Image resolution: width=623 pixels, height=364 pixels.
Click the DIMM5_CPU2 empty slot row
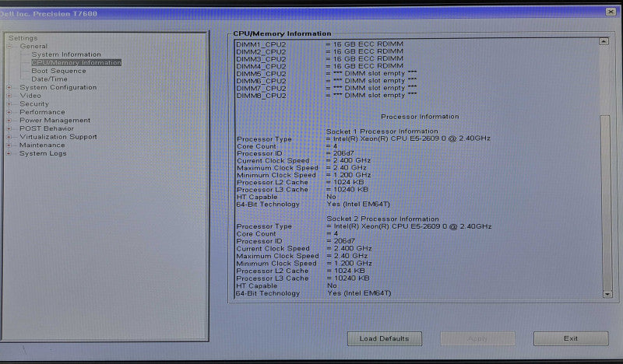click(326, 73)
